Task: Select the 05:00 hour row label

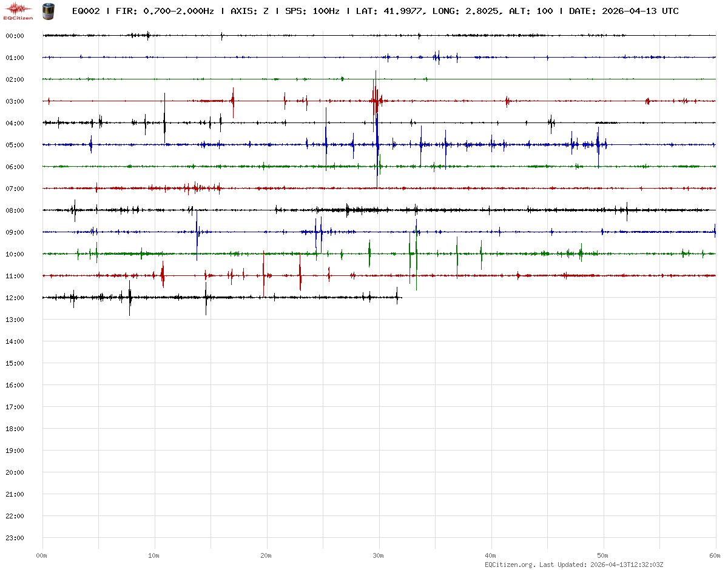Action: coord(15,145)
